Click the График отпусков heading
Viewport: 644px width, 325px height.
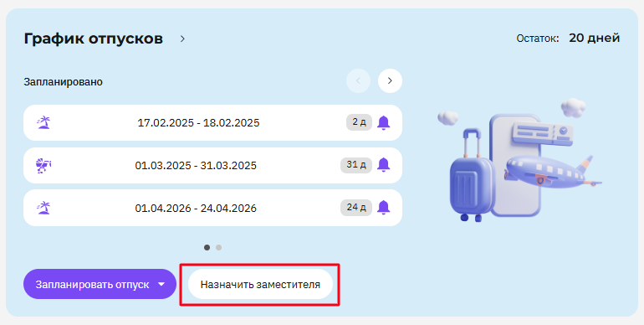(93, 39)
